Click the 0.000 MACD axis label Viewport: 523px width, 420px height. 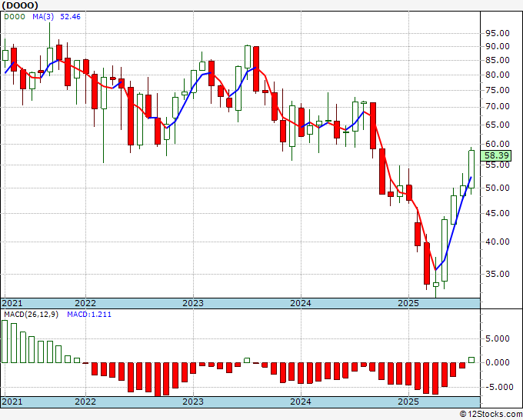coord(498,362)
